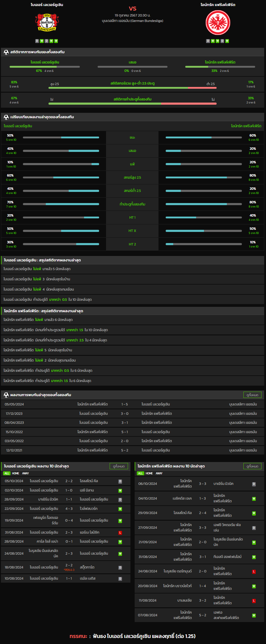
Task: Click the 17/12/2023 head-to-head row
Action: click(133, 414)
